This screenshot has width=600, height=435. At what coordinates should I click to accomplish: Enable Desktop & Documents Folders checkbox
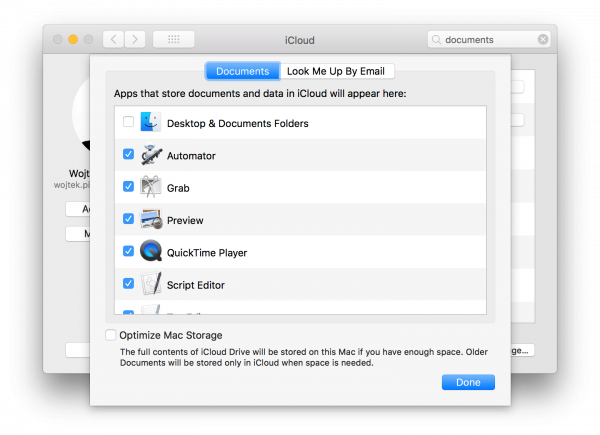pyautogui.click(x=129, y=122)
